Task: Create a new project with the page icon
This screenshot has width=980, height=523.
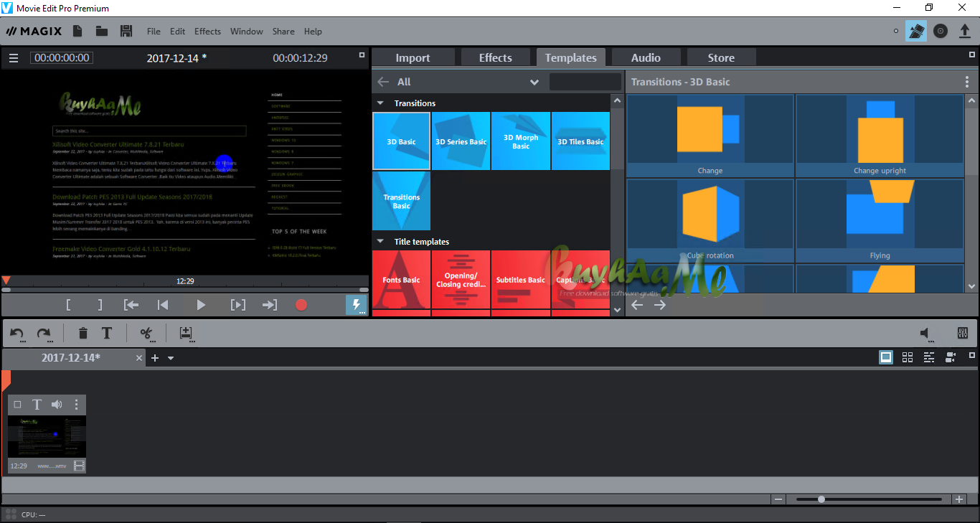Action: click(x=77, y=31)
